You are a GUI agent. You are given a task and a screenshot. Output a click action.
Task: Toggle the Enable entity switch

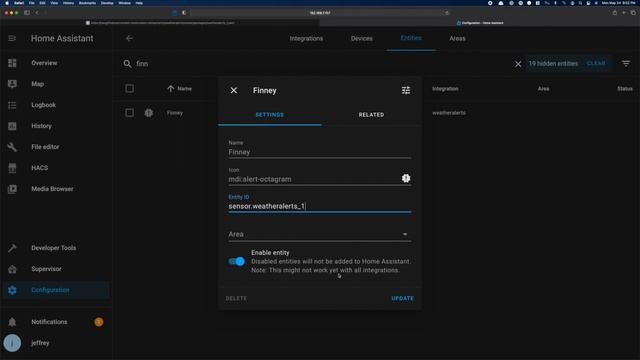click(x=236, y=261)
